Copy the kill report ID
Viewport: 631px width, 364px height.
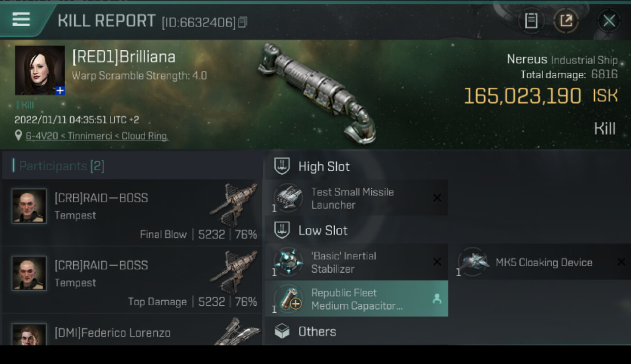point(243,22)
